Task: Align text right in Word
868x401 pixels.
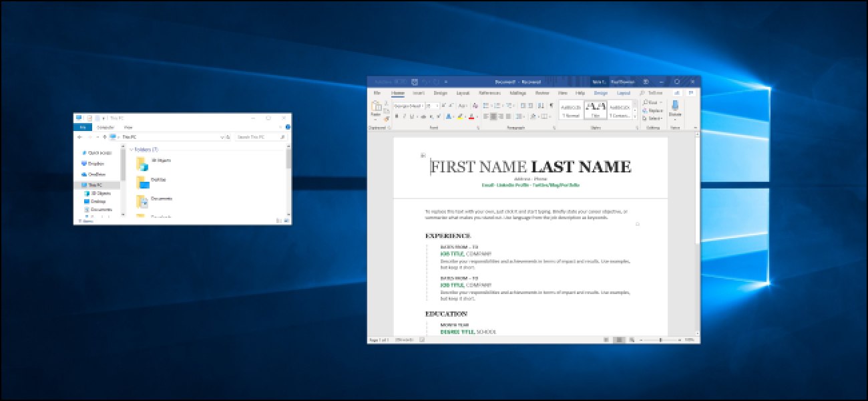Action: tap(501, 116)
